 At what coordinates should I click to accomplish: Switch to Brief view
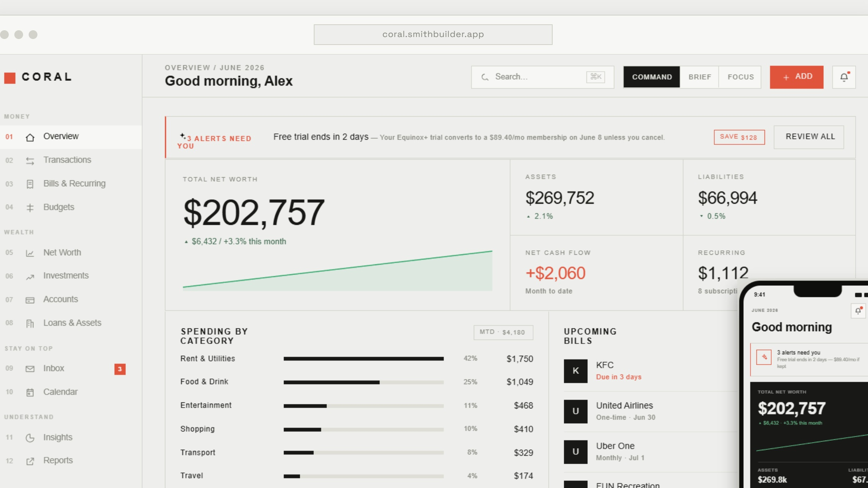pos(700,77)
